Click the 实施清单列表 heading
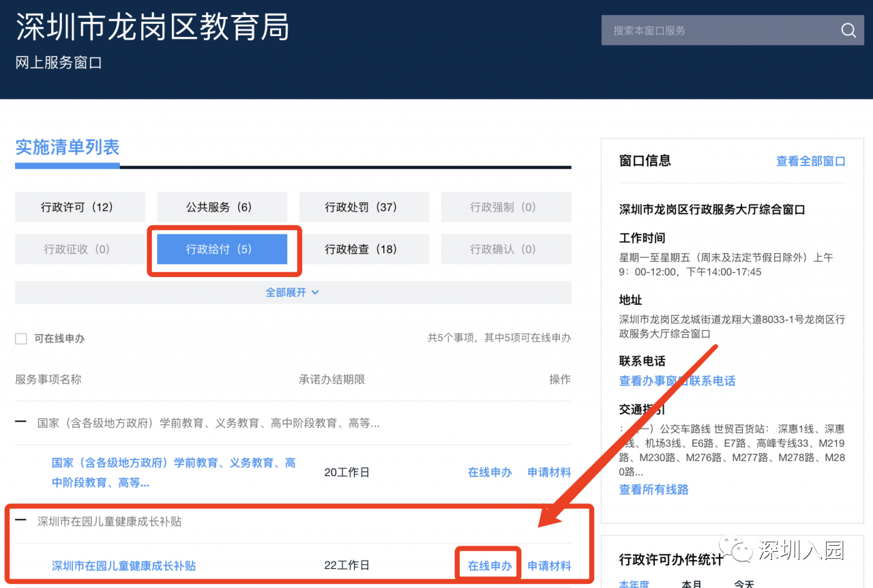The width and height of the screenshot is (873, 588). 68,147
